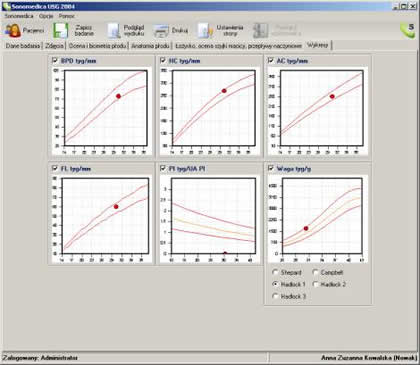Image resolution: width=420 pixels, height=365 pixels.
Task: Disable the Waga tyg/g chart checkbox
Action: 271,168
